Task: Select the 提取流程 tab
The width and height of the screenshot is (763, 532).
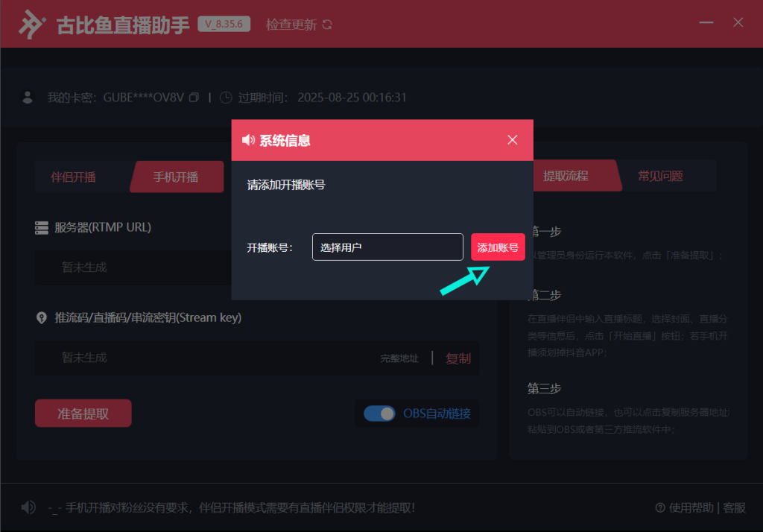Action: pyautogui.click(x=566, y=177)
